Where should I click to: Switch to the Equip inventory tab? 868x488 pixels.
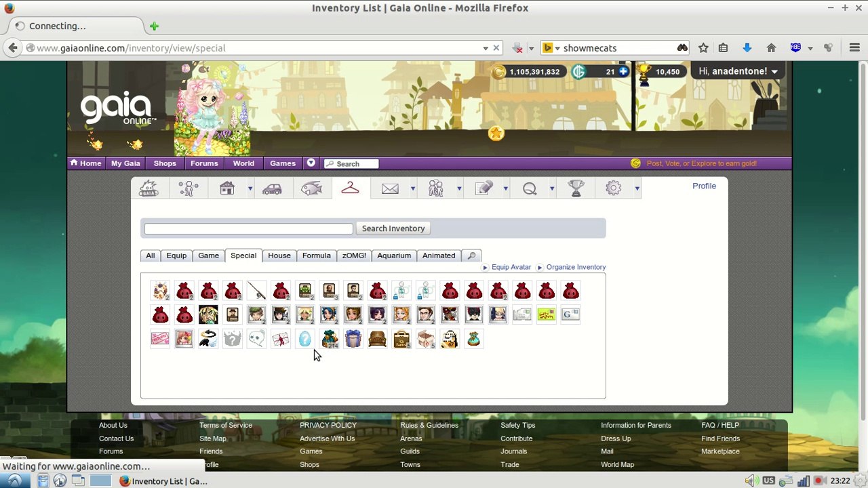(176, 256)
